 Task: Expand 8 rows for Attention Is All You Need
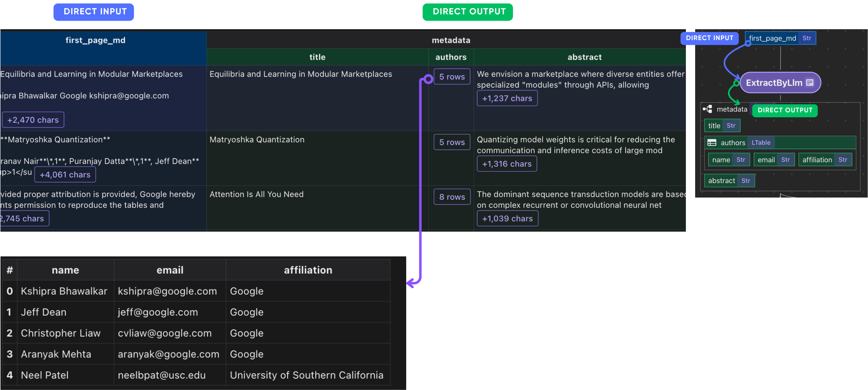pos(451,197)
